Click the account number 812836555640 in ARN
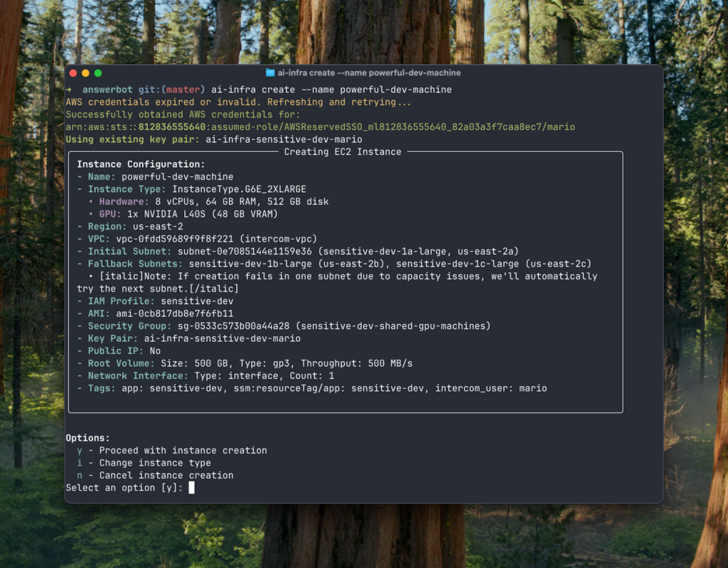728x568 pixels. tap(172, 127)
